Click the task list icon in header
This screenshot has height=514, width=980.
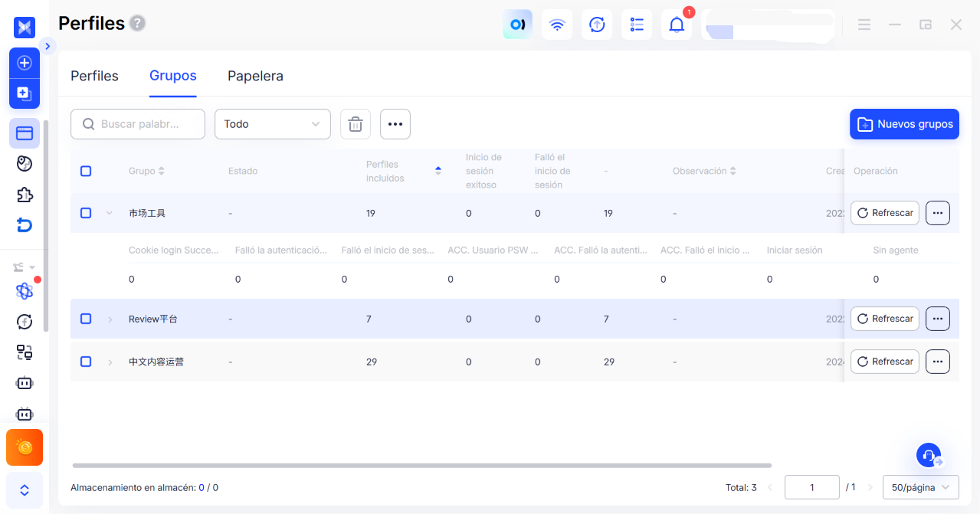tap(637, 25)
